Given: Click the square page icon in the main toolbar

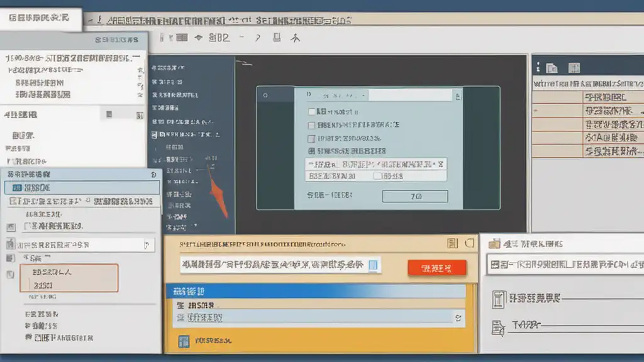Looking at the screenshot, I should pos(277,38).
